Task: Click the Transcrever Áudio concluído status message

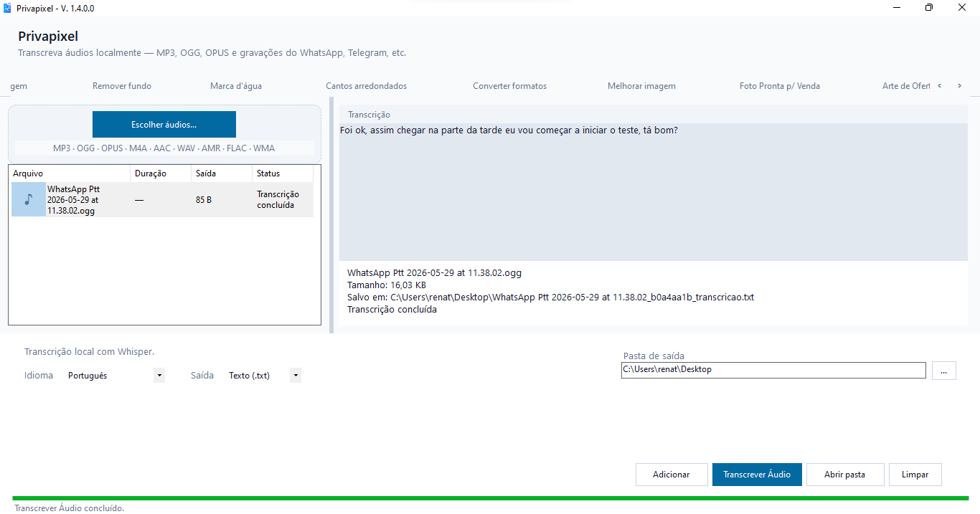Action: pyautogui.click(x=70, y=508)
